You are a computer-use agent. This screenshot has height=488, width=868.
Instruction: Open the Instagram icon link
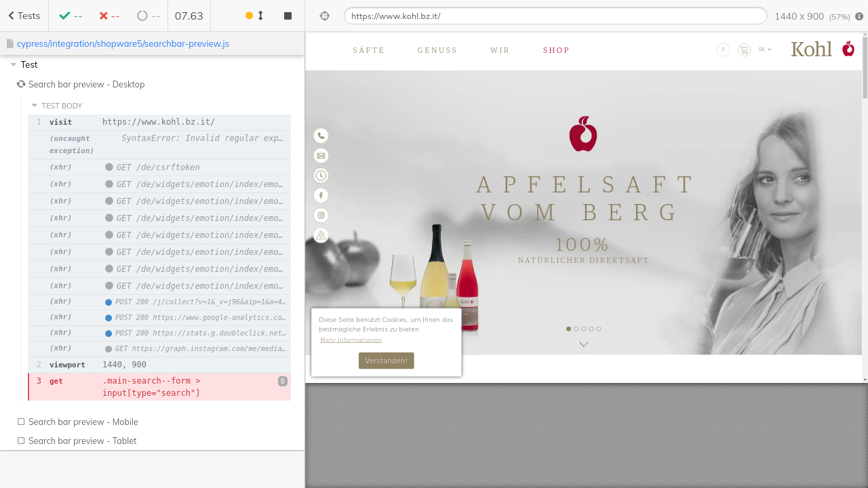(x=321, y=216)
